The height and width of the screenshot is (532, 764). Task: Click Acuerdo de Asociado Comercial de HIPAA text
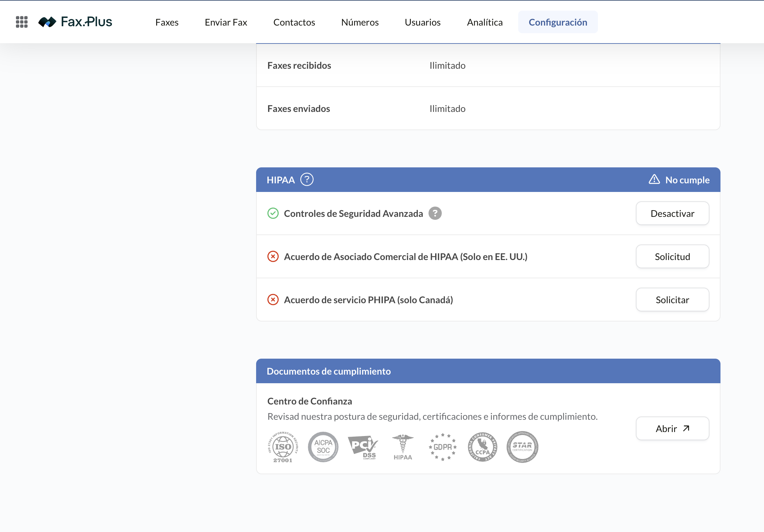(x=406, y=257)
